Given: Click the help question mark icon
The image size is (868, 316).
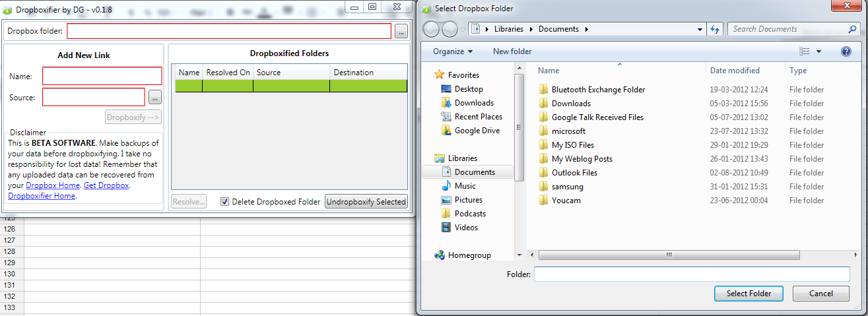Looking at the screenshot, I should (846, 51).
